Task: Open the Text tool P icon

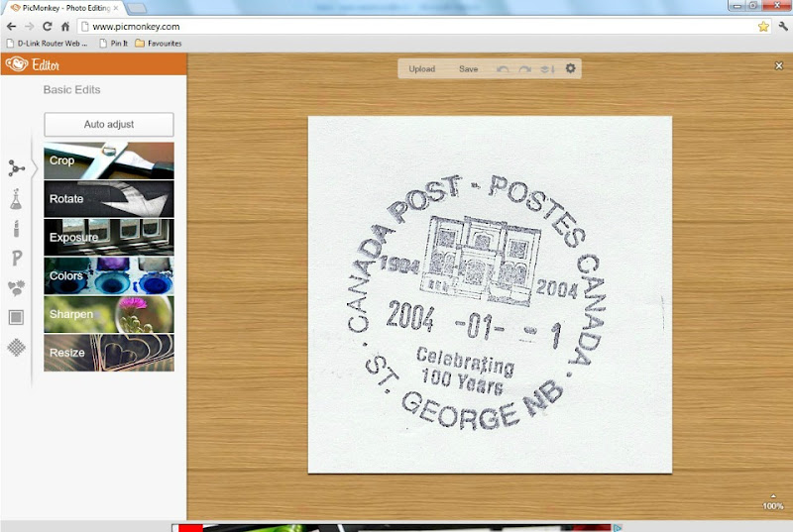Action: pos(17,258)
